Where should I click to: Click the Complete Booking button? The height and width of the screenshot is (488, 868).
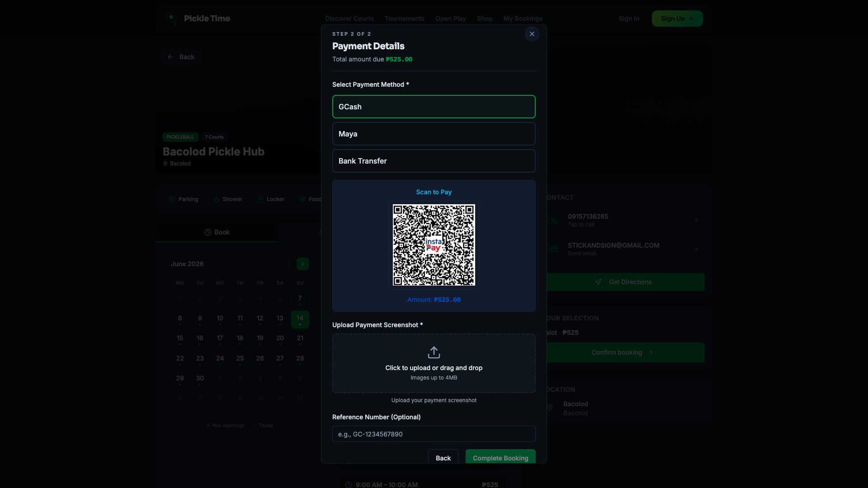click(x=500, y=457)
